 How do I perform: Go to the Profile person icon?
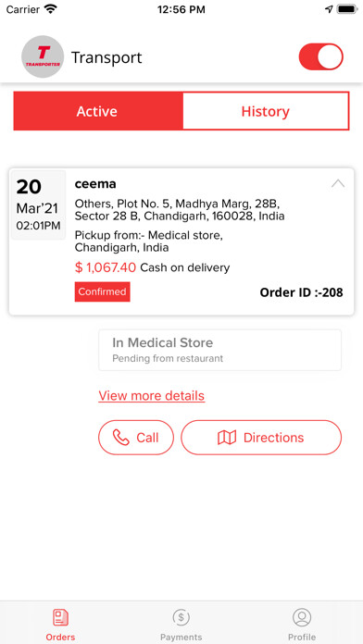point(302,617)
